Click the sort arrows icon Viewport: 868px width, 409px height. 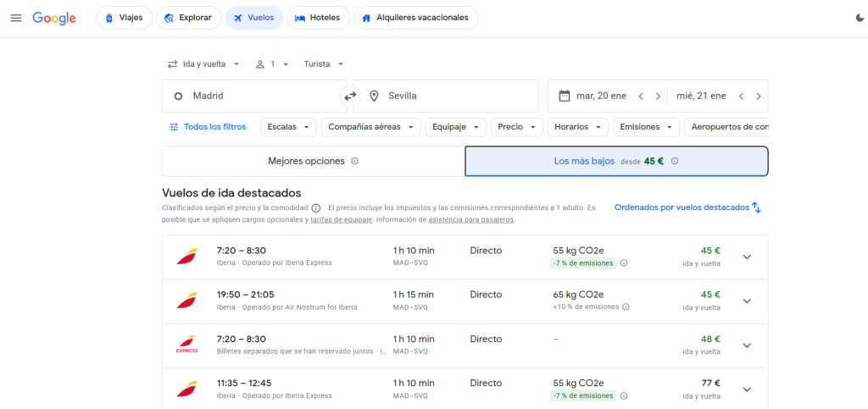point(757,207)
